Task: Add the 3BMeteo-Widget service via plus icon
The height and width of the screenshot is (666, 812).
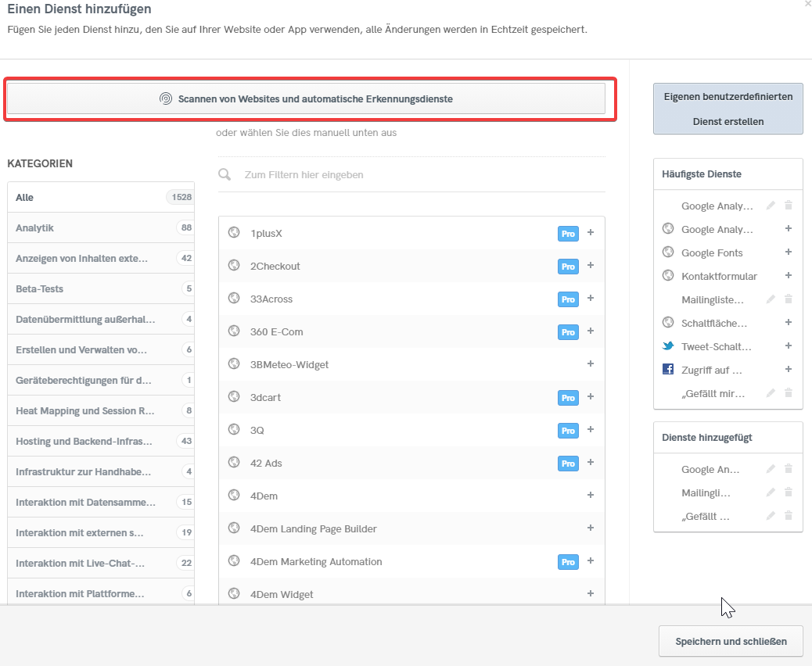Action: (x=591, y=364)
